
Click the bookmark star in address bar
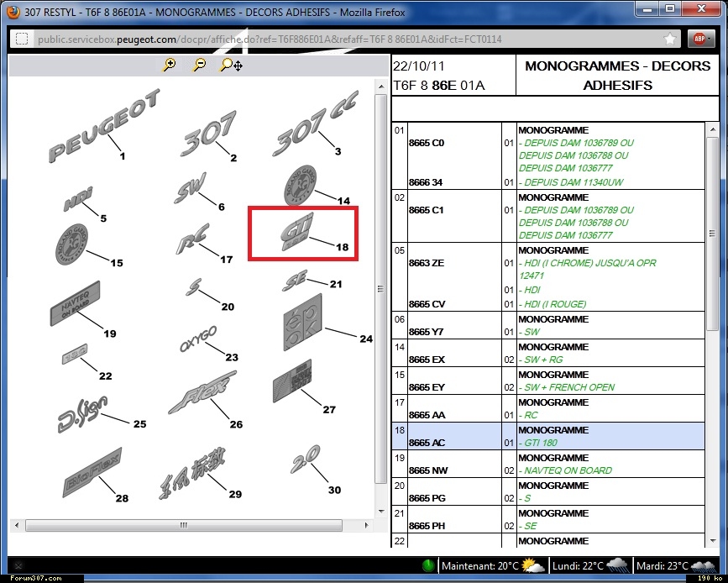point(669,39)
